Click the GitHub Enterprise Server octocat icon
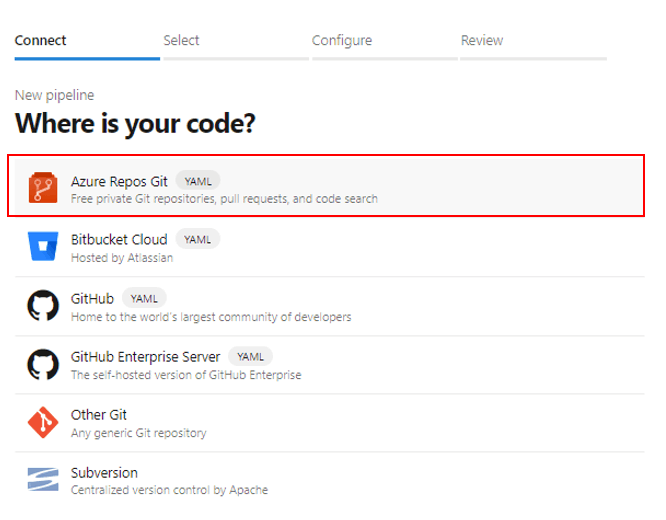 click(x=43, y=364)
